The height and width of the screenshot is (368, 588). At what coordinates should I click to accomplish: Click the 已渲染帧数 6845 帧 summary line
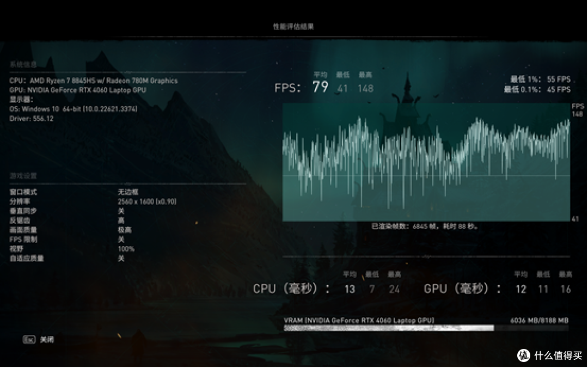pos(425,226)
